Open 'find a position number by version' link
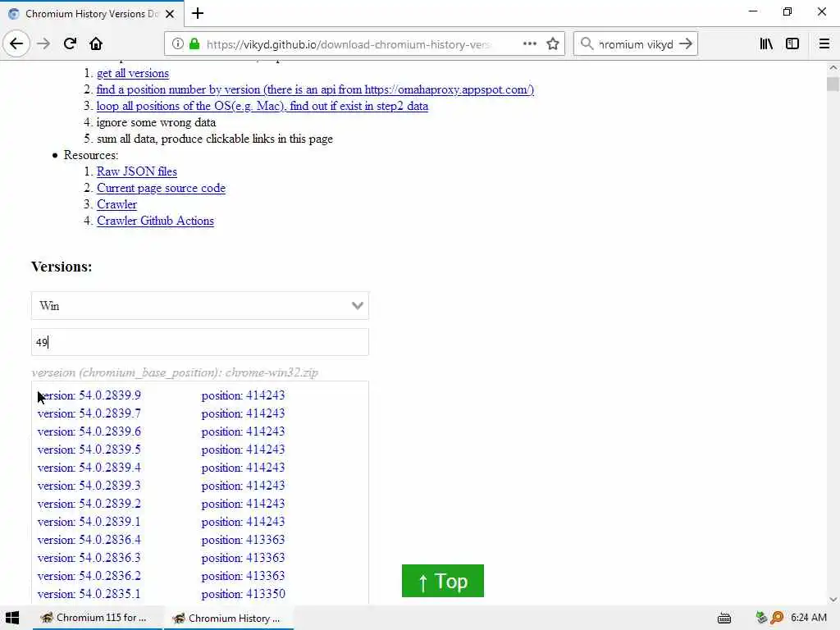 315,90
